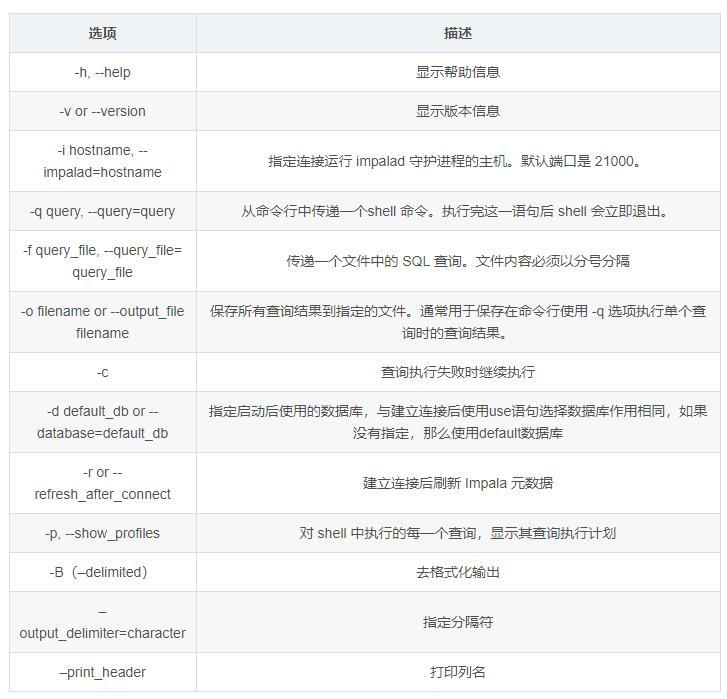The width and height of the screenshot is (727, 699).
Task: Select the '-c' option cell
Action: (x=102, y=372)
